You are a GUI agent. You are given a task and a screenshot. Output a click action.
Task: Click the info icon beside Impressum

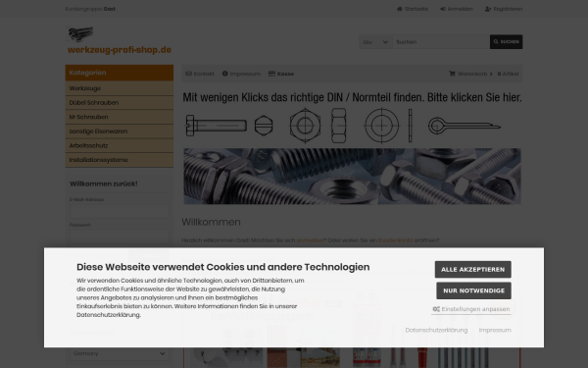(x=225, y=74)
